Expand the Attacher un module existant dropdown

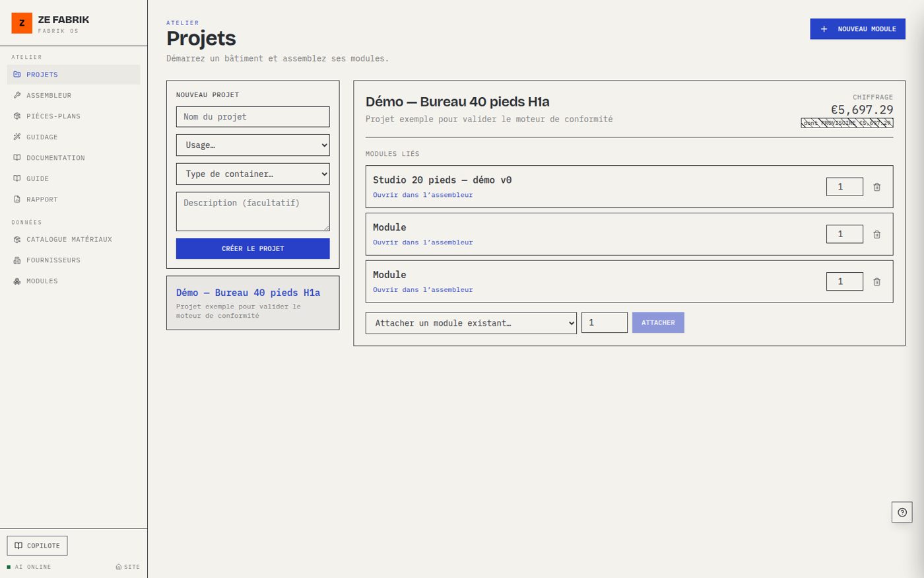471,323
